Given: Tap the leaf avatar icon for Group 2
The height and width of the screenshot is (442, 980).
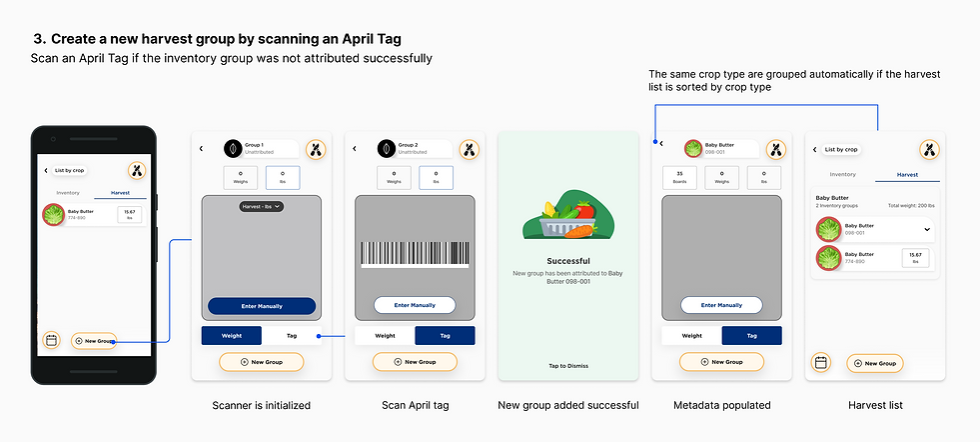Looking at the screenshot, I should pyautogui.click(x=387, y=148).
